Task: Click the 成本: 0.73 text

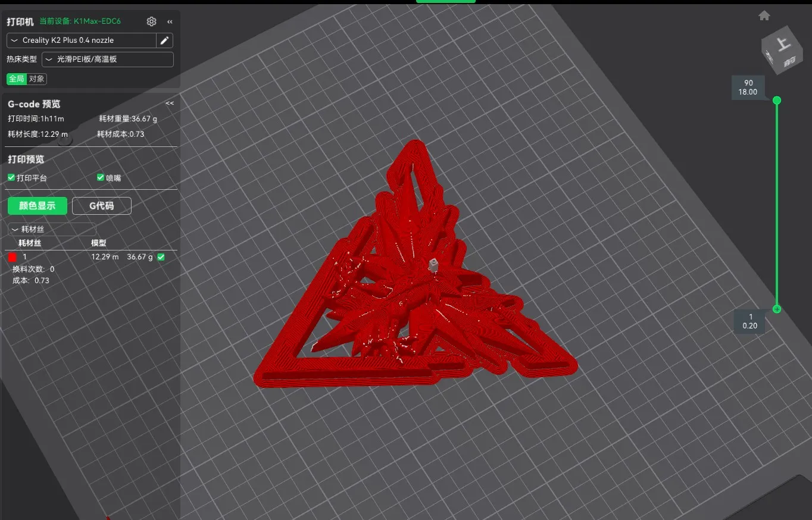Action: [x=31, y=281]
